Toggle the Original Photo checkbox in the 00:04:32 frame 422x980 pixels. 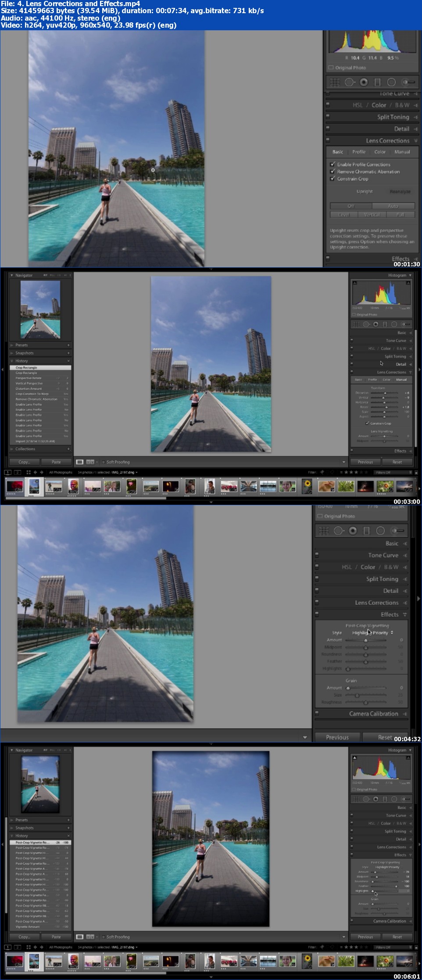pyautogui.click(x=320, y=516)
